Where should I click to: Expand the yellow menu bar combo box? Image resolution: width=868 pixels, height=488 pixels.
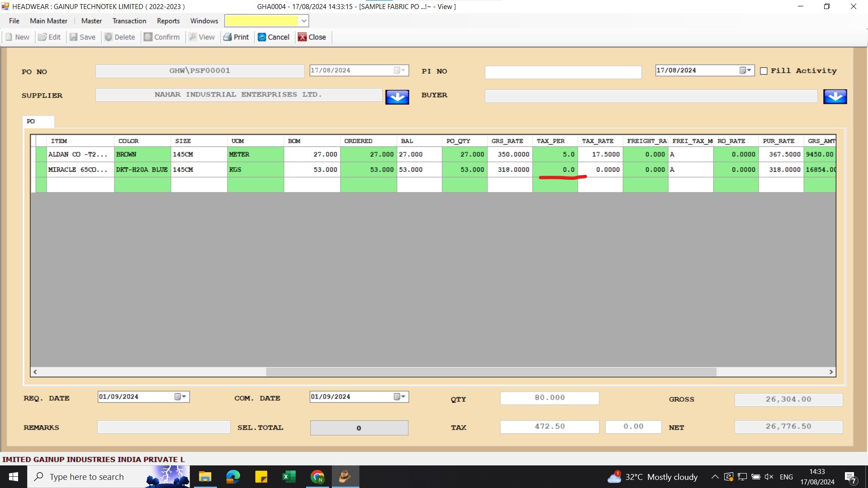(304, 21)
